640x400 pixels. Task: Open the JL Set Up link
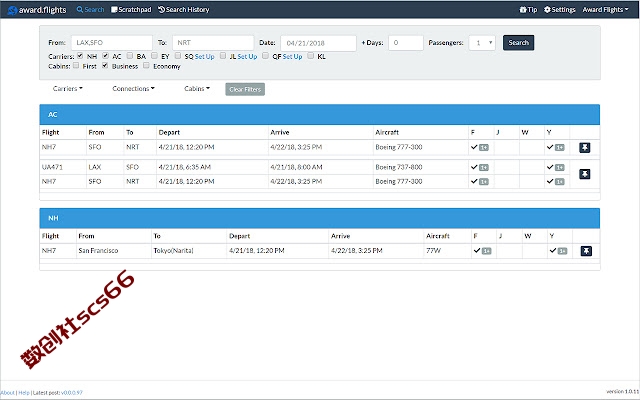point(247,56)
